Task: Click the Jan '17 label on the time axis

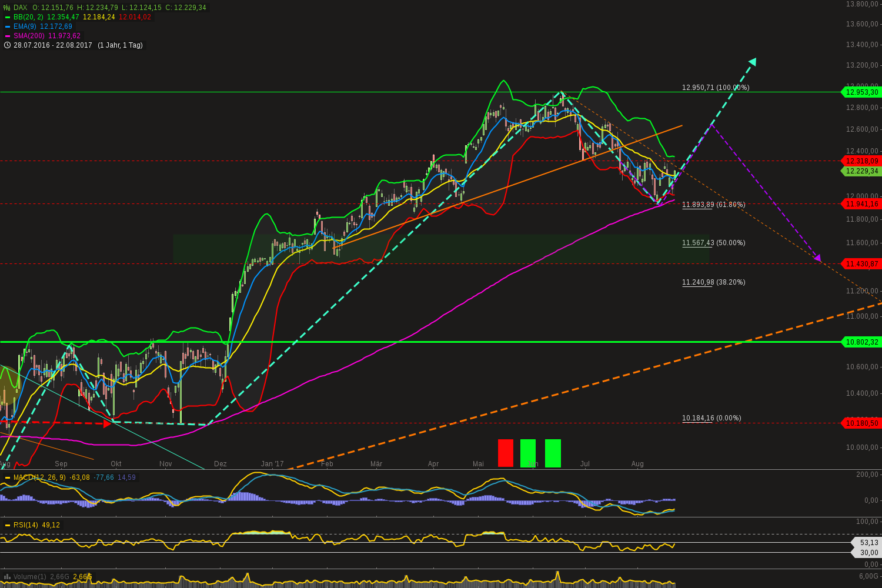Action: (x=272, y=464)
